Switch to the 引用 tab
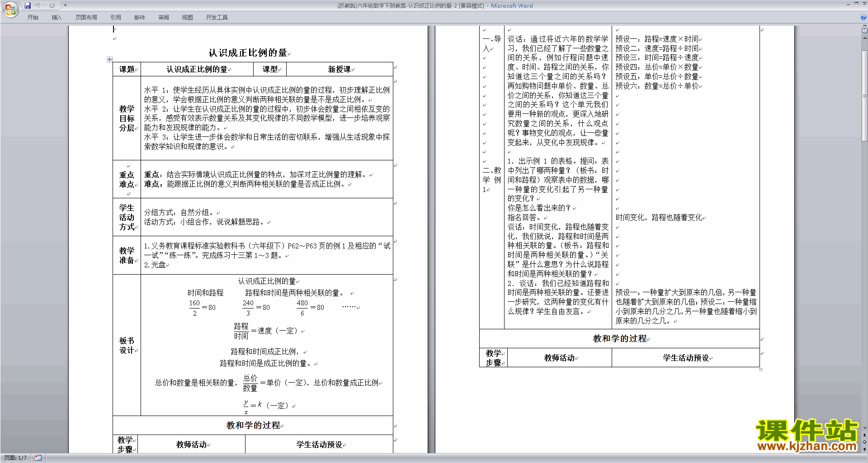The image size is (868, 463). [116, 18]
